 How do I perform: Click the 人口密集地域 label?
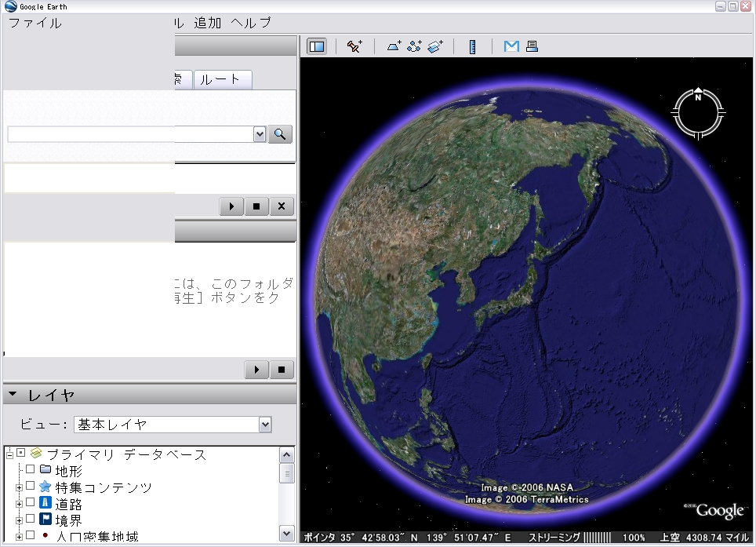97,536
